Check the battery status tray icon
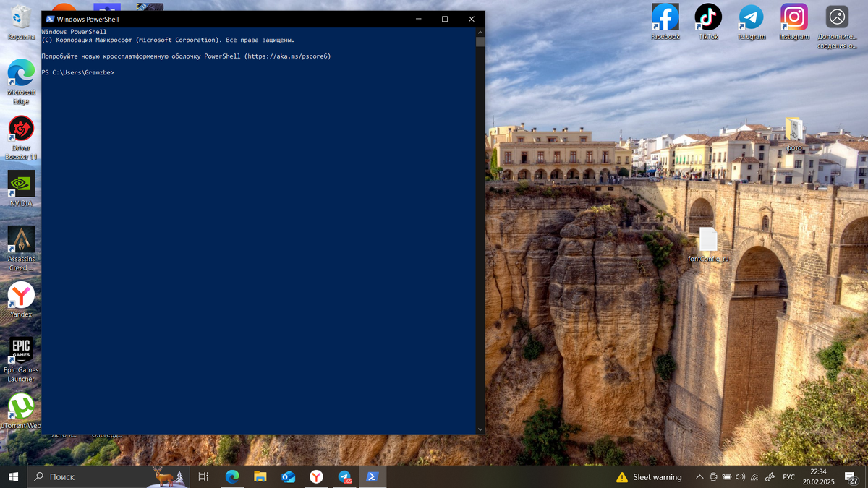Viewport: 868px width, 488px height. 727,477
